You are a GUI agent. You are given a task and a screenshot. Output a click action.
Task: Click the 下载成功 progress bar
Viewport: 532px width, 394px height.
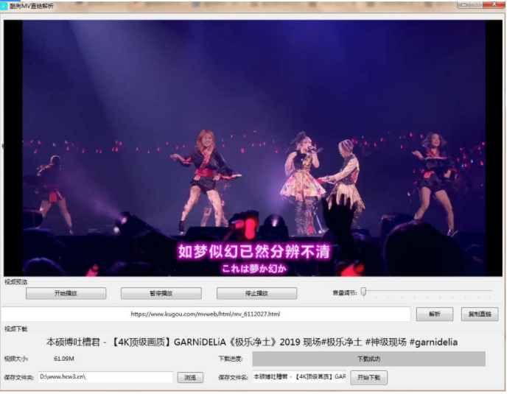369,359
